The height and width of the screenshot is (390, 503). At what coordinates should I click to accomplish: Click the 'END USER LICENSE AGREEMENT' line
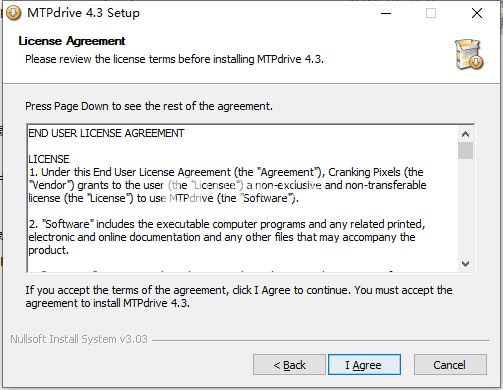[106, 133]
